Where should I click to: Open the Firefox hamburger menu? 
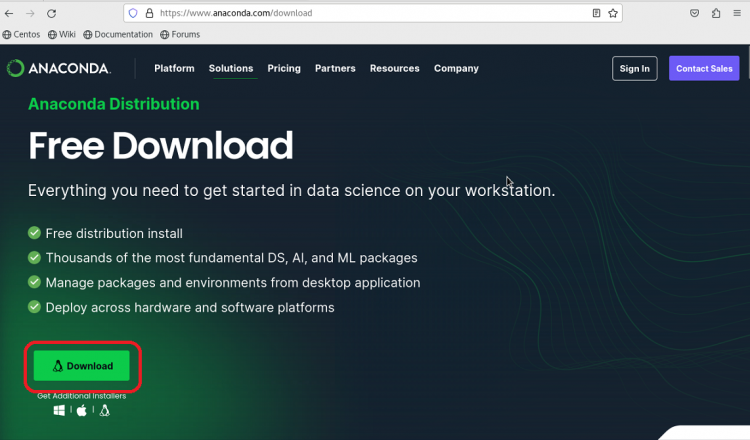(x=737, y=14)
